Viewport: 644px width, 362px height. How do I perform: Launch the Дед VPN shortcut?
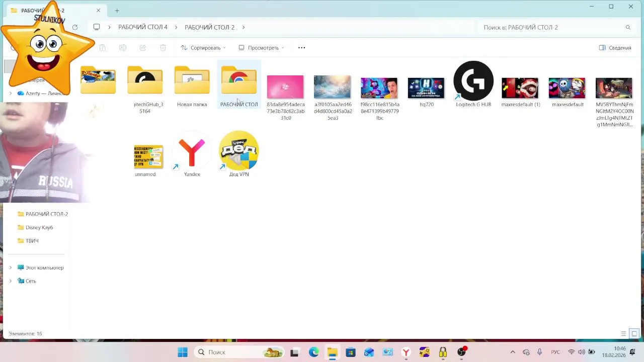pyautogui.click(x=239, y=150)
